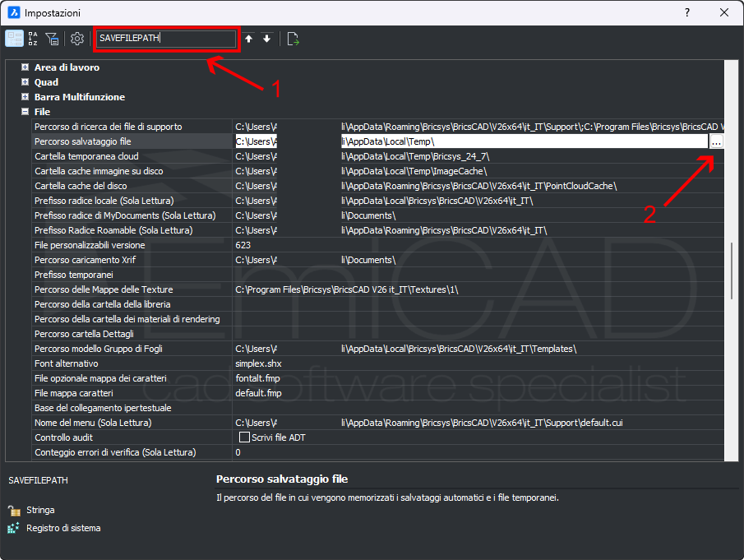Select the Cartella temporanea cloud row
744x560 pixels.
click(86, 156)
